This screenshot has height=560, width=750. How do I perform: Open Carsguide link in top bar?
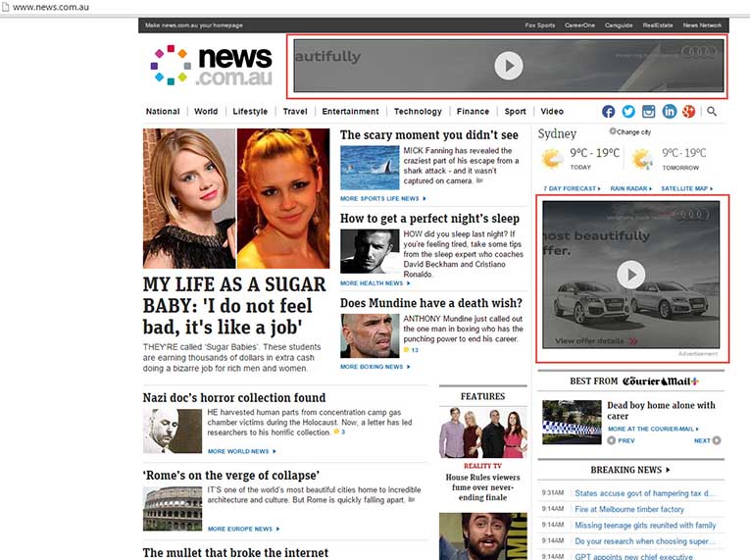coord(619,25)
